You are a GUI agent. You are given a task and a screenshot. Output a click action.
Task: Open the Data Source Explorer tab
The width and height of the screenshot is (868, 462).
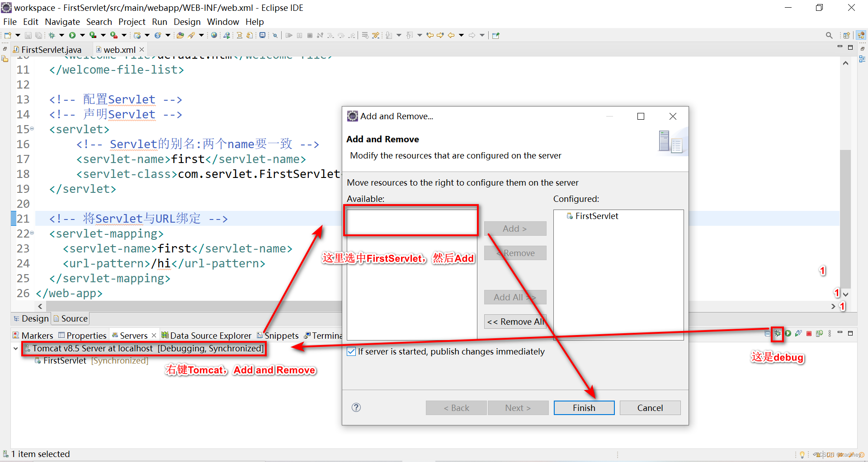(x=206, y=336)
